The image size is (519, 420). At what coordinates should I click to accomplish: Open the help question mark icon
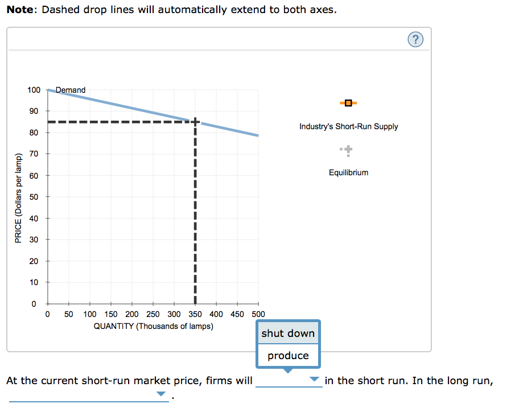tap(415, 39)
